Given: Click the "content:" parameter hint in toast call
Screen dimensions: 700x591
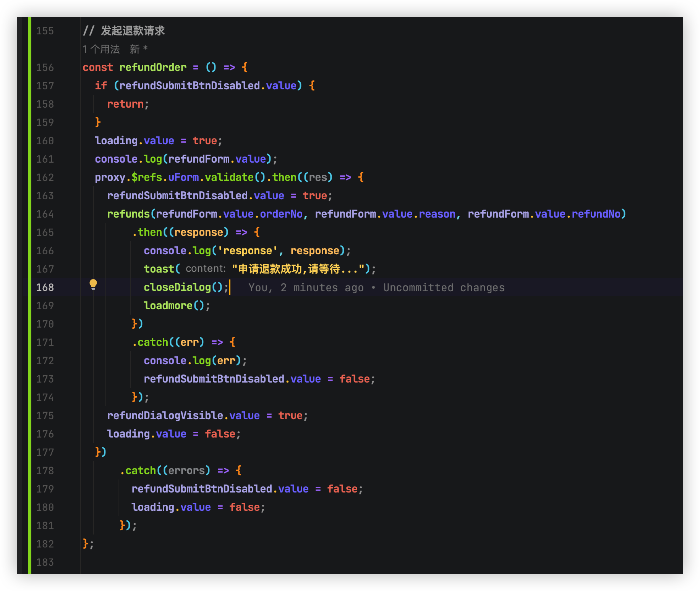Looking at the screenshot, I should tap(206, 269).
